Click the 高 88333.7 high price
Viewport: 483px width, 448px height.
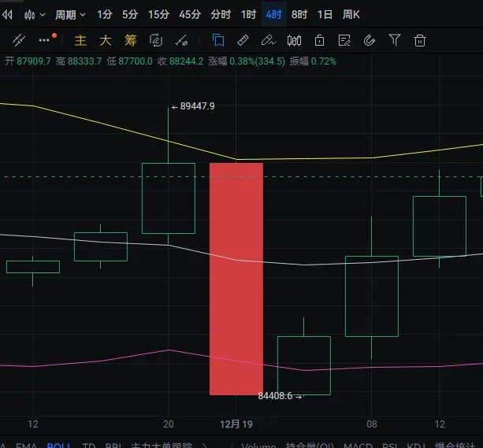point(79,61)
